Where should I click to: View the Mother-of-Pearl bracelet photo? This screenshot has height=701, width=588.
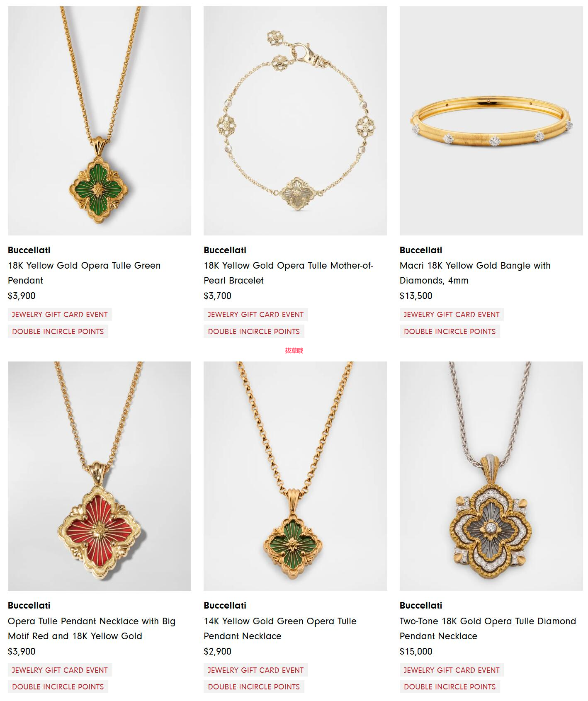[x=295, y=121]
